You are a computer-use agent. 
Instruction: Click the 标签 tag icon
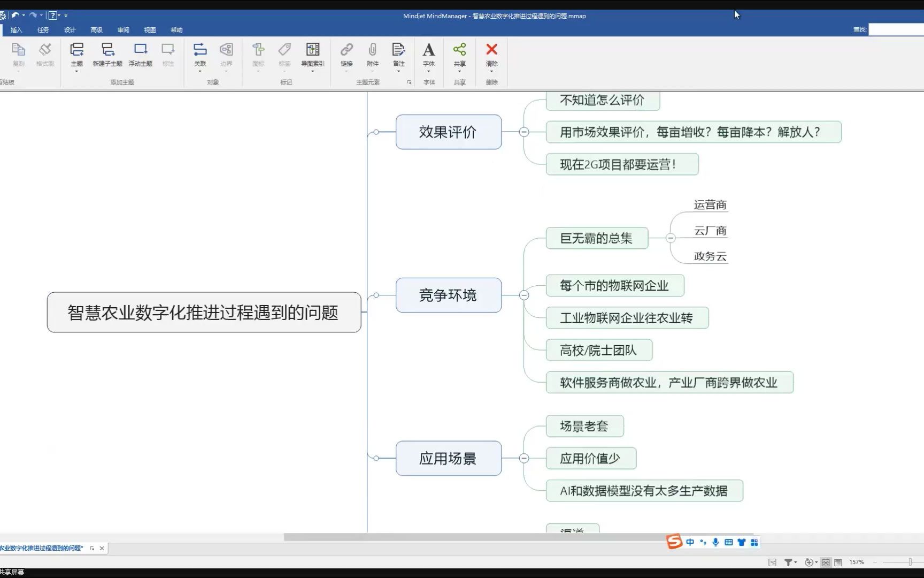click(x=284, y=50)
